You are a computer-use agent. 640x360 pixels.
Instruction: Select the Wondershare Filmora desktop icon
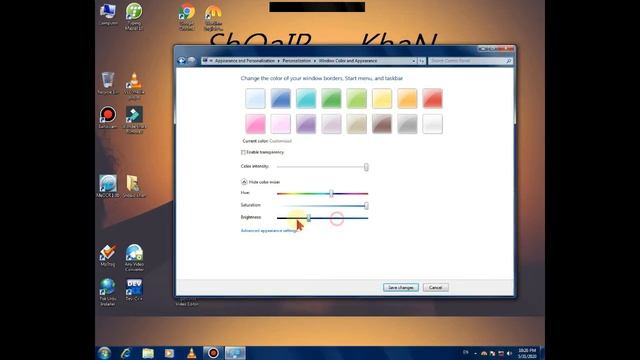(134, 120)
